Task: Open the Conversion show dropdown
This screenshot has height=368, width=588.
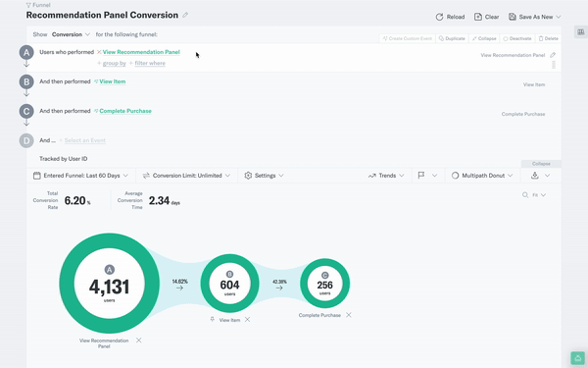Action: [x=71, y=34]
